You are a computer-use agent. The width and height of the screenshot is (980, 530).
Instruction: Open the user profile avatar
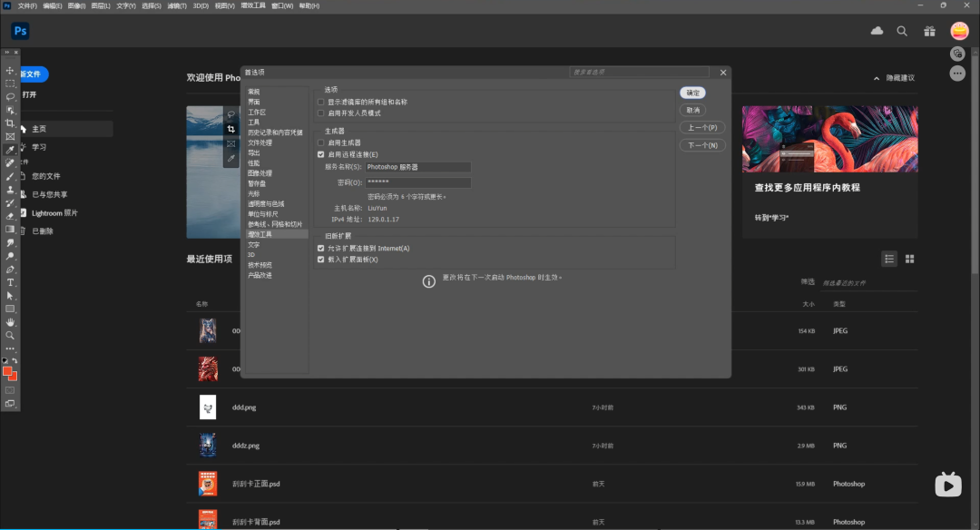959,31
